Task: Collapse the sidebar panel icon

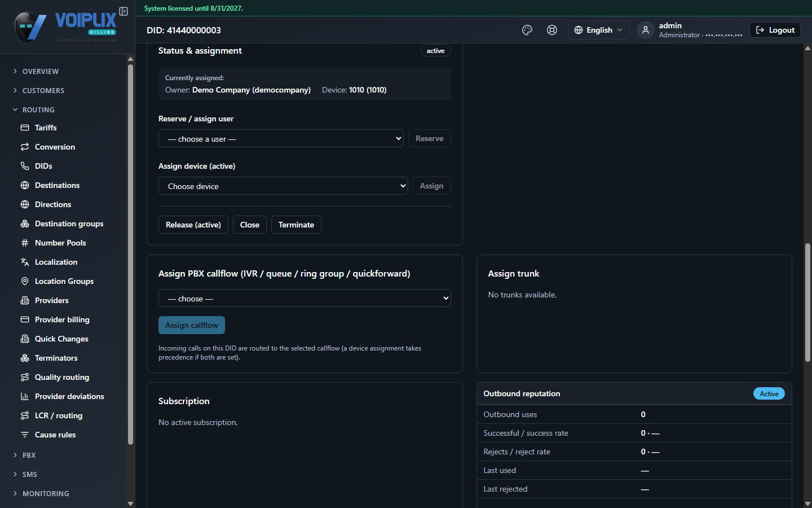Action: click(x=123, y=11)
